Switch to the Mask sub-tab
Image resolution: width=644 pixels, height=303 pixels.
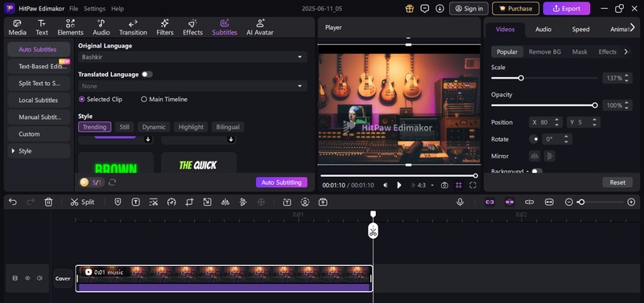click(x=580, y=51)
